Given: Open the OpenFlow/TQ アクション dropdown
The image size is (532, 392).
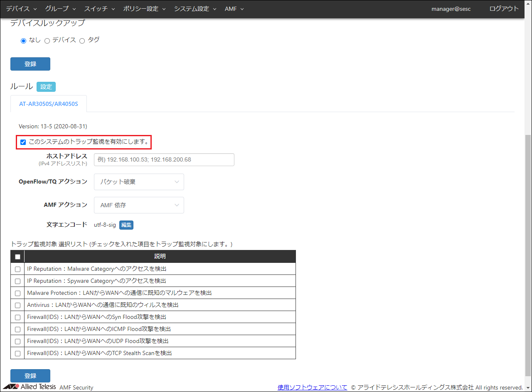Looking at the screenshot, I should (139, 182).
